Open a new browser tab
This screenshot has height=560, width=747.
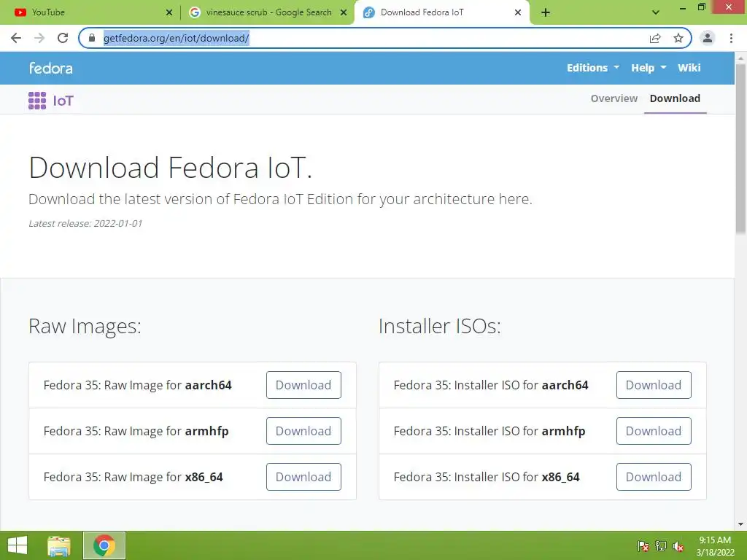[x=546, y=12]
